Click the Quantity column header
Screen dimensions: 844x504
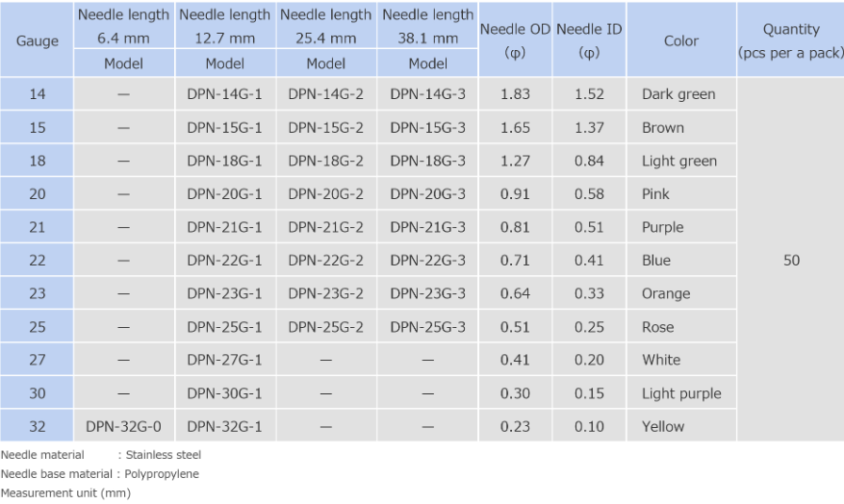[x=790, y=41]
